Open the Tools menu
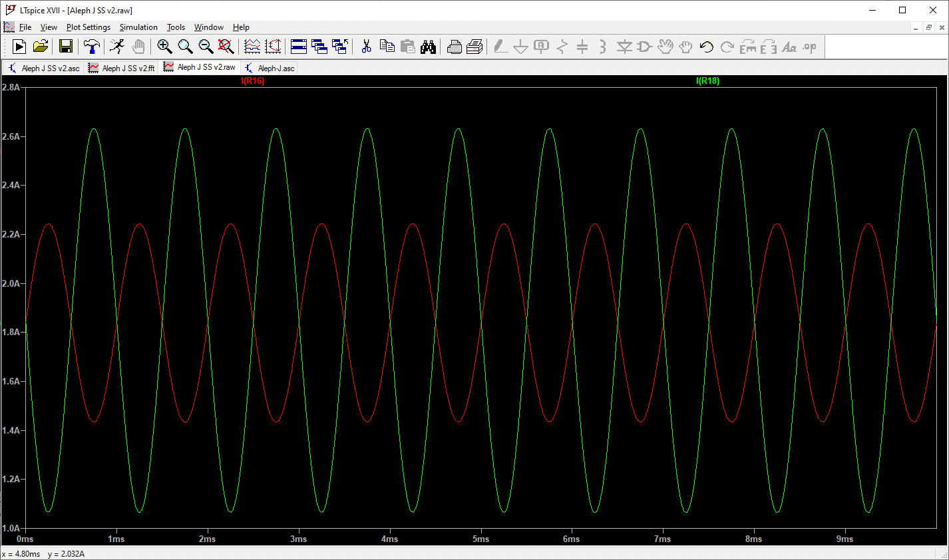The height and width of the screenshot is (560, 949). 176,27
